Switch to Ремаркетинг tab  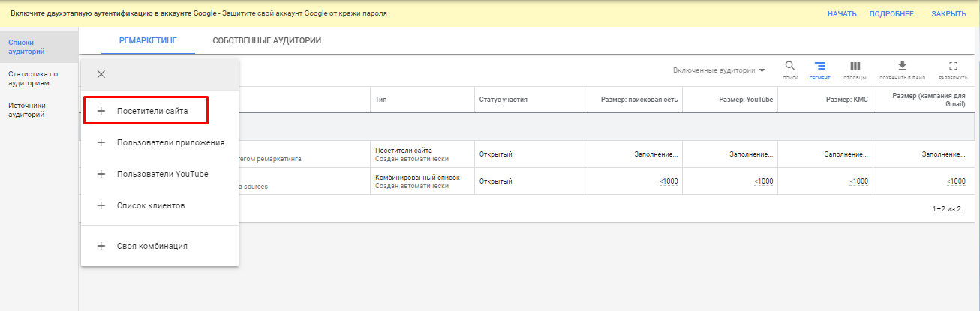[x=148, y=40]
